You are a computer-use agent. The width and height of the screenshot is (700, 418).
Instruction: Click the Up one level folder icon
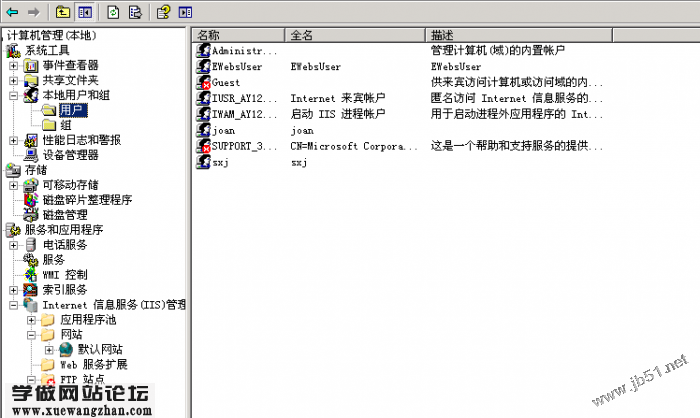point(63,12)
